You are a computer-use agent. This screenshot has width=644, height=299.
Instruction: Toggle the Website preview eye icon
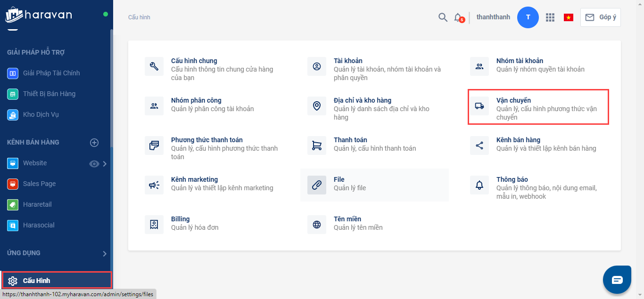(x=94, y=163)
